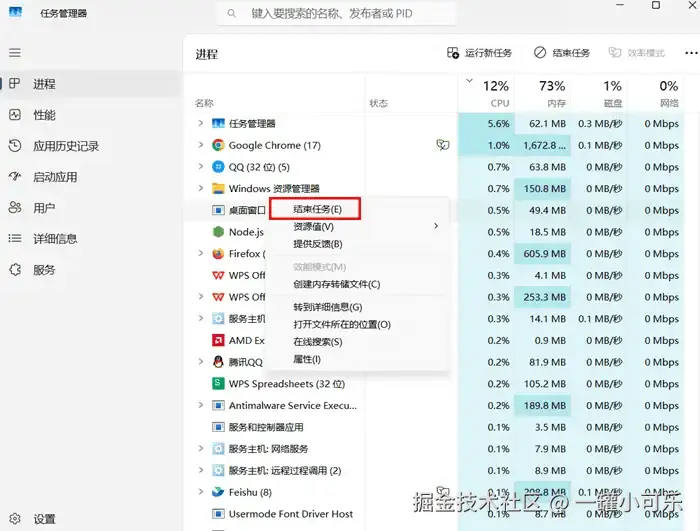
Task: Click the 605.9 MB memory cell
Action: pos(542,253)
